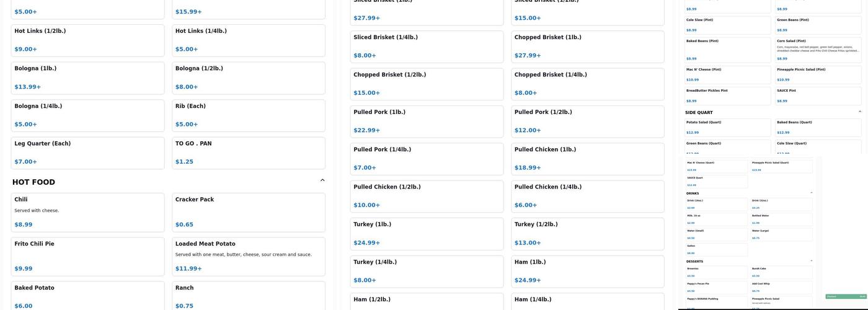Pick the Loaded Meat Potato item
Viewport: 868px width, 310px height.
coord(248,256)
